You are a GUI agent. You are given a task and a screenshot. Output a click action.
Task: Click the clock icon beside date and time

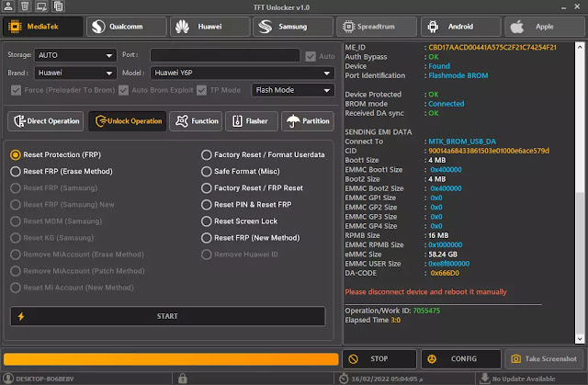[344, 379]
